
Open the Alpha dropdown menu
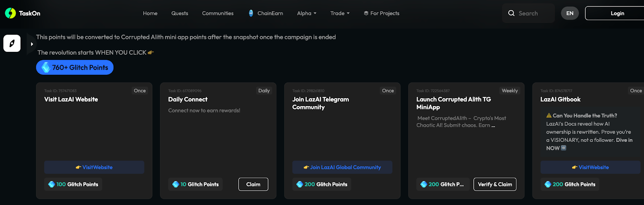tap(307, 13)
